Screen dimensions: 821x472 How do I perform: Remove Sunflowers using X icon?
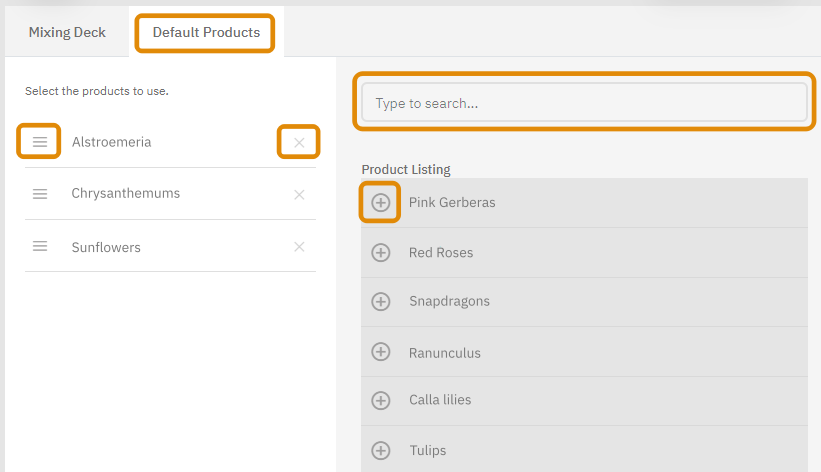coord(299,247)
